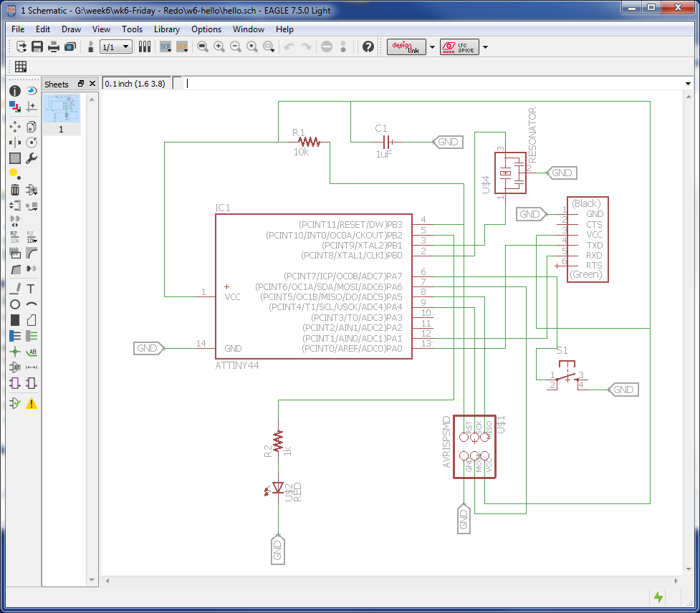Select the Group tool

click(15, 158)
